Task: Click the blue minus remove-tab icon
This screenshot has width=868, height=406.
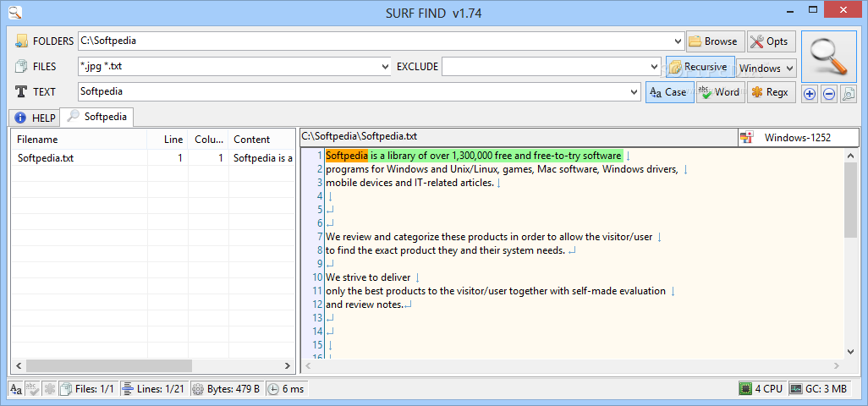Action: coord(829,94)
